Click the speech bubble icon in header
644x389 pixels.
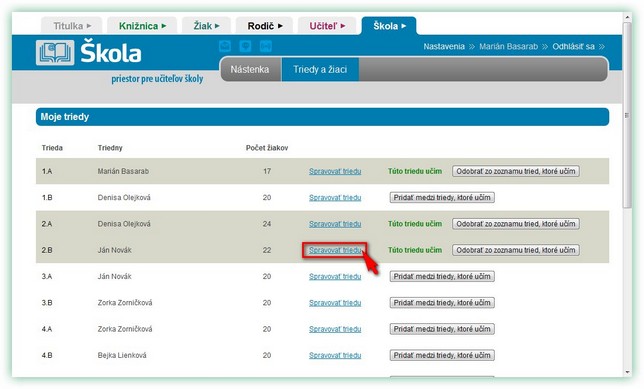pos(245,46)
